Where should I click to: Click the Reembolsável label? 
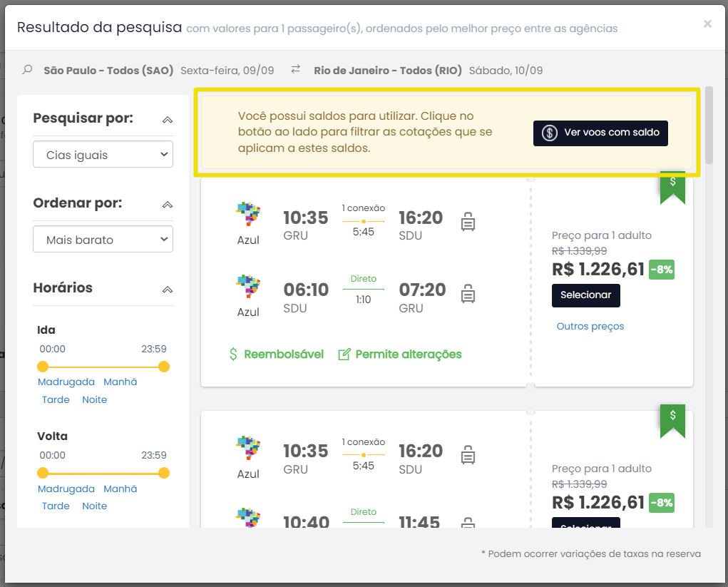pos(284,354)
